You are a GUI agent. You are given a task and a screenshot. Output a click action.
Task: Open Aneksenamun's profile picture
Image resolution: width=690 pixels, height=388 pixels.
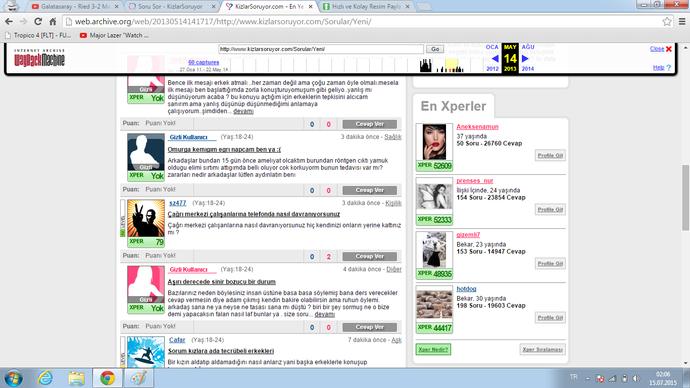click(434, 142)
